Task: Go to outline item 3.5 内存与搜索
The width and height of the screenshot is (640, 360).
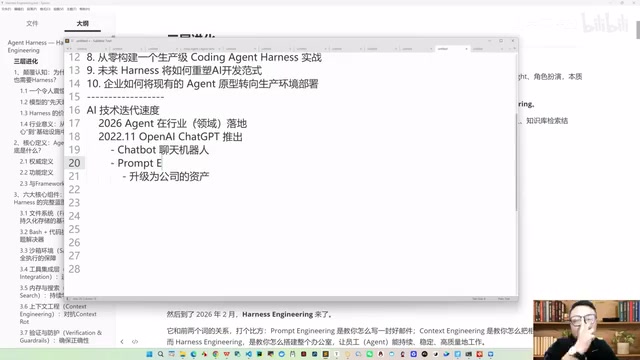Action: click(x=42, y=291)
